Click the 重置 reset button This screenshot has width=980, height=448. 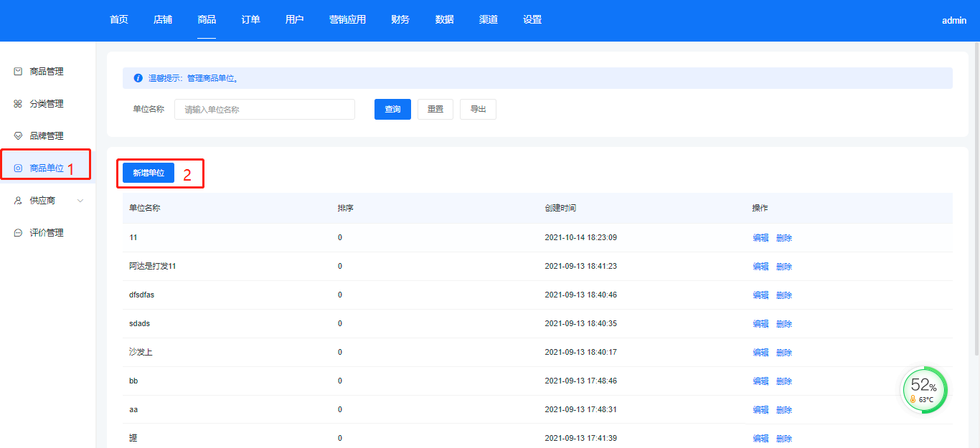(x=435, y=110)
